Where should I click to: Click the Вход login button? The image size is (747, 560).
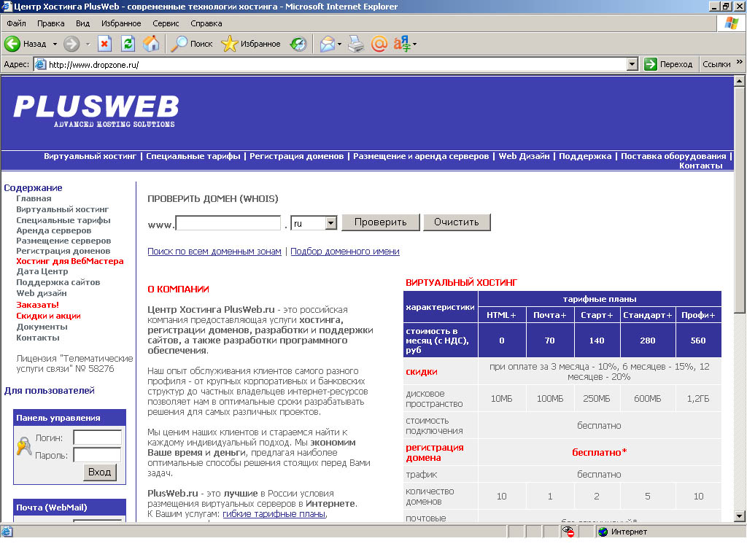click(x=99, y=472)
